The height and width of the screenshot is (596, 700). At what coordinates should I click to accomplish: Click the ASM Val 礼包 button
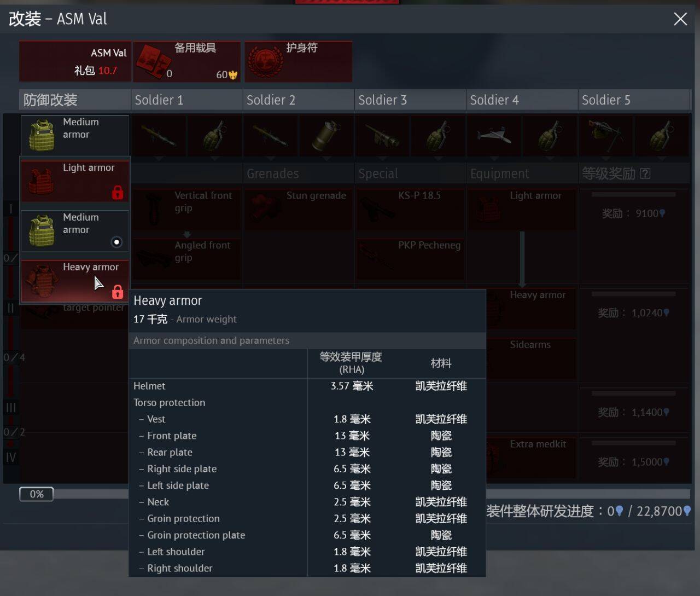pyautogui.click(x=75, y=61)
